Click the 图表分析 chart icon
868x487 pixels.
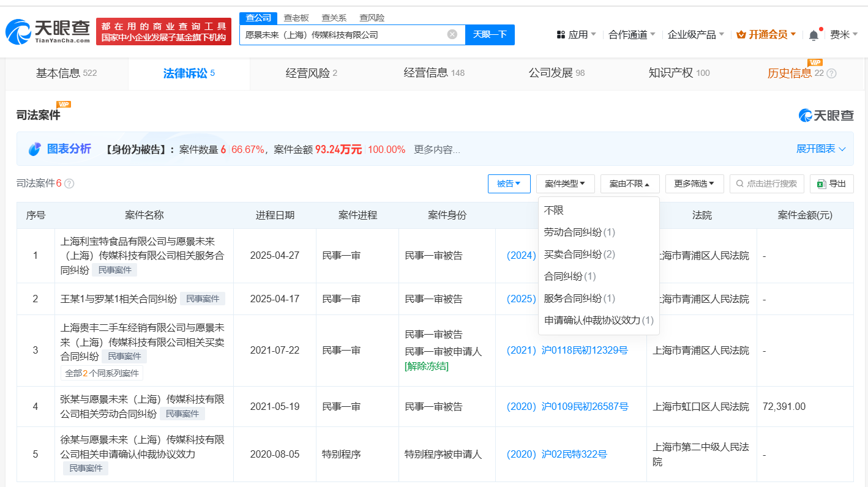pos(35,149)
